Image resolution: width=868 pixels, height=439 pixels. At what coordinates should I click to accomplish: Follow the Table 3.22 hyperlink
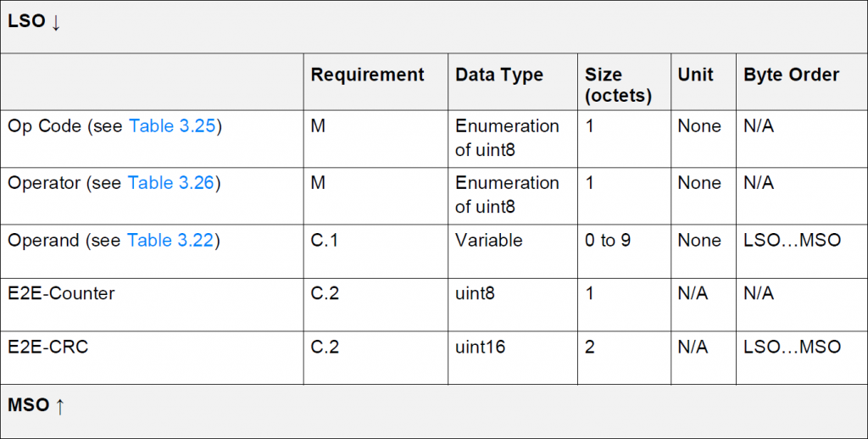click(173, 241)
